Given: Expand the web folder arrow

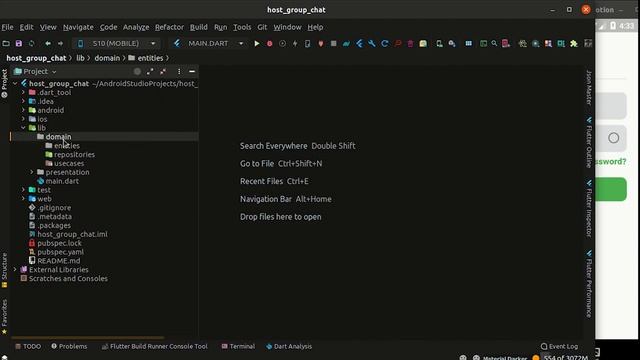Looking at the screenshot, I should [23, 199].
